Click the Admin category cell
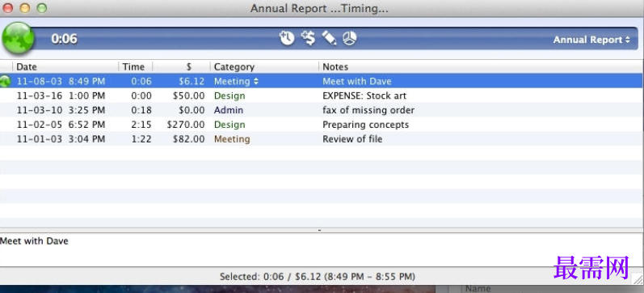644x293 pixels. [229, 110]
